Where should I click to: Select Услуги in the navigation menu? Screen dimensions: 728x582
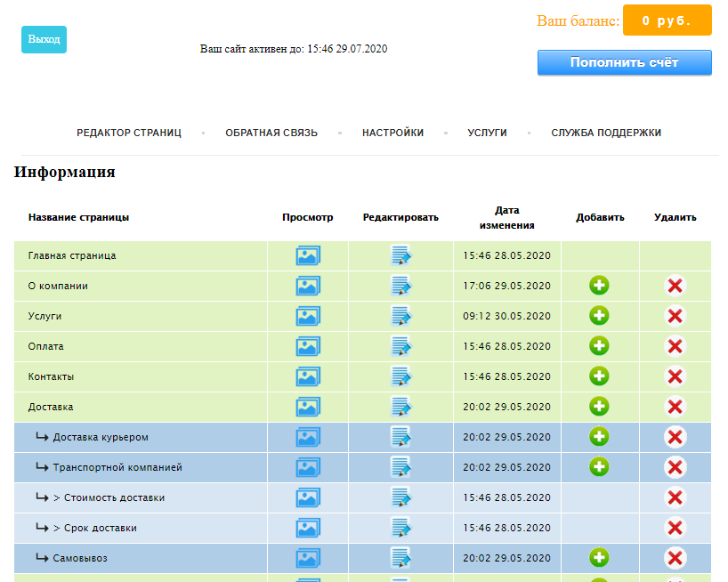pos(487,133)
